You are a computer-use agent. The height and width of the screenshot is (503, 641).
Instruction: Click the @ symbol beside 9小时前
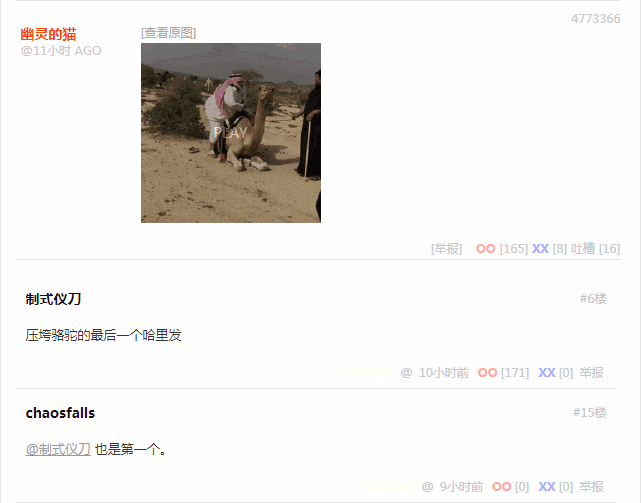[427, 487]
